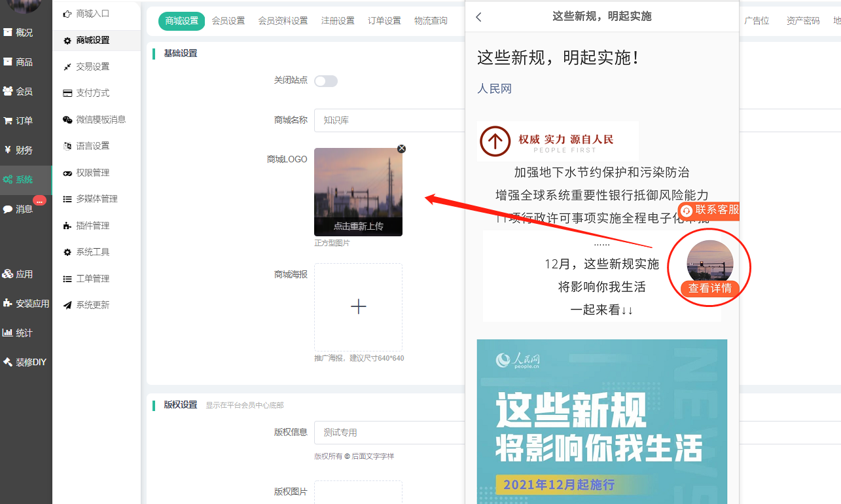Click the 商城海报 upload plus box
The height and width of the screenshot is (504, 841).
coord(358,307)
